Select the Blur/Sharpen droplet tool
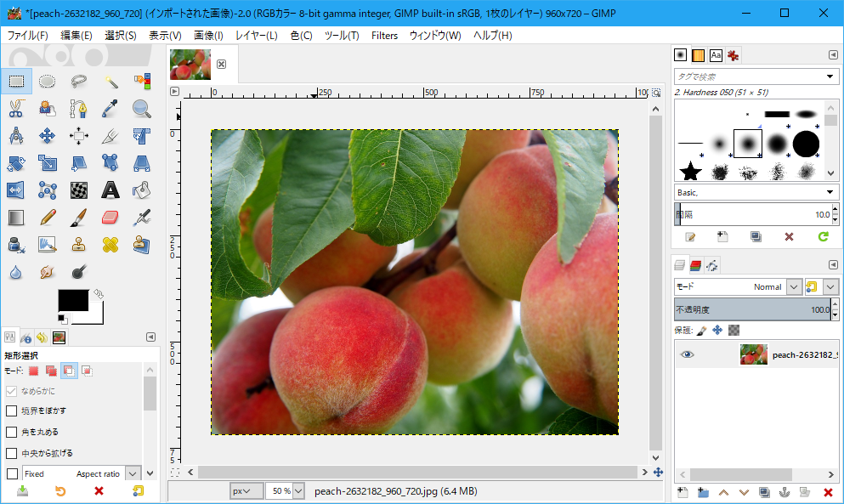 16,272
